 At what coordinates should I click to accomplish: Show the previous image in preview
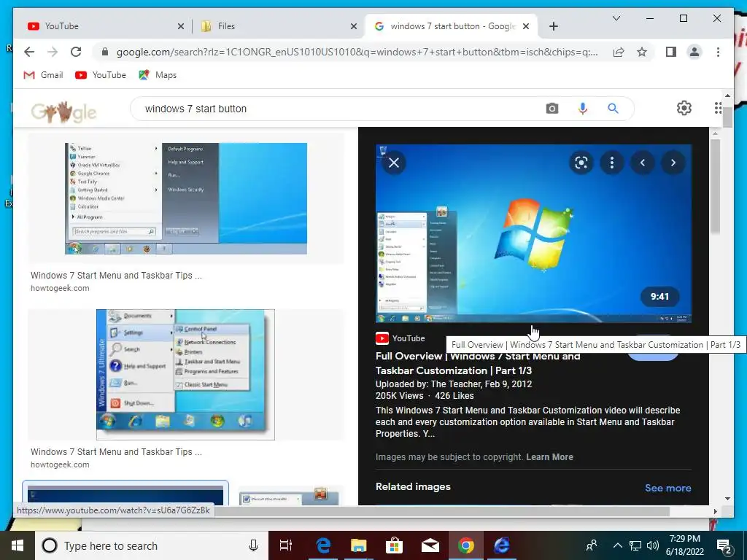coord(642,163)
